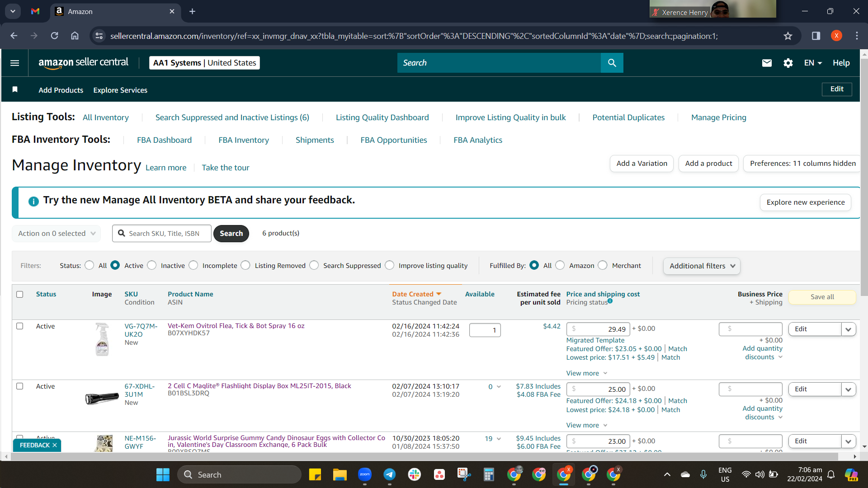This screenshot has height=488, width=868.
Task: Open Slack from the taskbar
Action: coord(414,474)
